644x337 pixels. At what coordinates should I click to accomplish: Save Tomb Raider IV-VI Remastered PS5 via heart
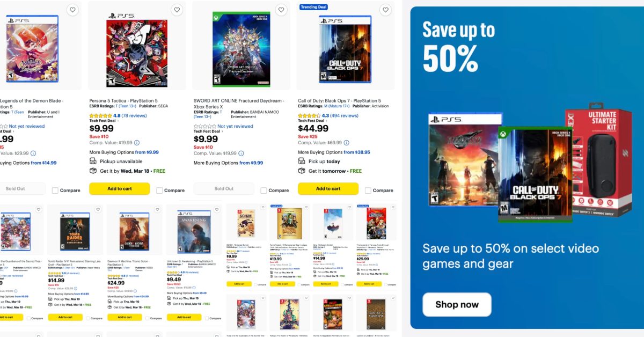(x=98, y=209)
